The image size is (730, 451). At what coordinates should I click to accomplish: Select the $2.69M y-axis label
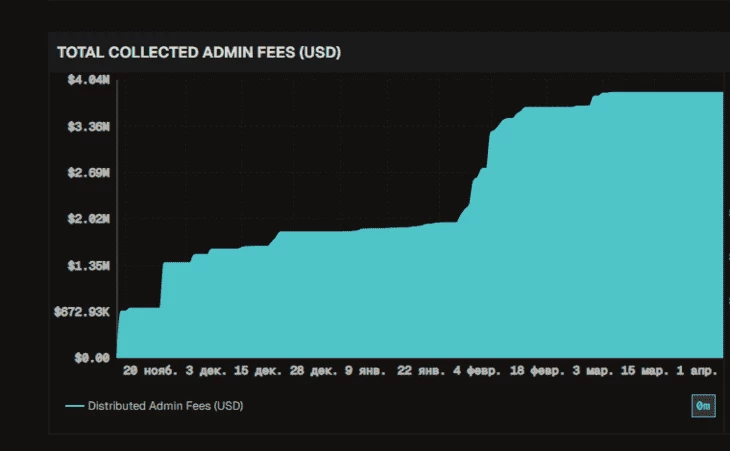tap(89, 173)
